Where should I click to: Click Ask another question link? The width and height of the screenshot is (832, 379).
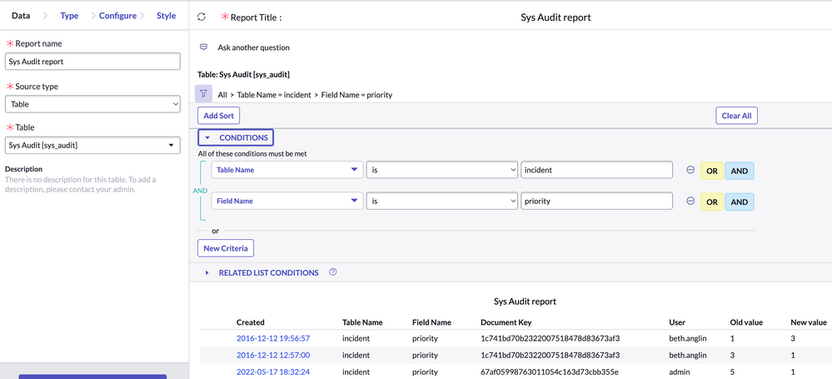[254, 47]
